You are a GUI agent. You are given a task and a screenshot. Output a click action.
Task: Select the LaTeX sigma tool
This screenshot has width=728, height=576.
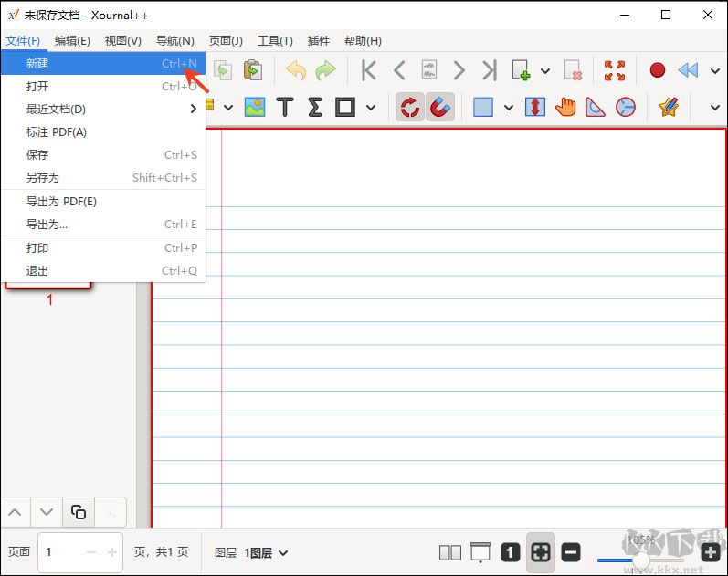click(x=315, y=107)
